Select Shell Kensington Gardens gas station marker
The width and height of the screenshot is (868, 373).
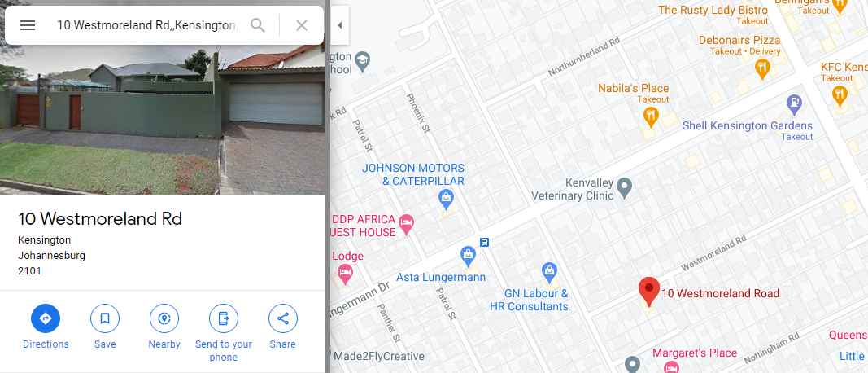pyautogui.click(x=794, y=103)
